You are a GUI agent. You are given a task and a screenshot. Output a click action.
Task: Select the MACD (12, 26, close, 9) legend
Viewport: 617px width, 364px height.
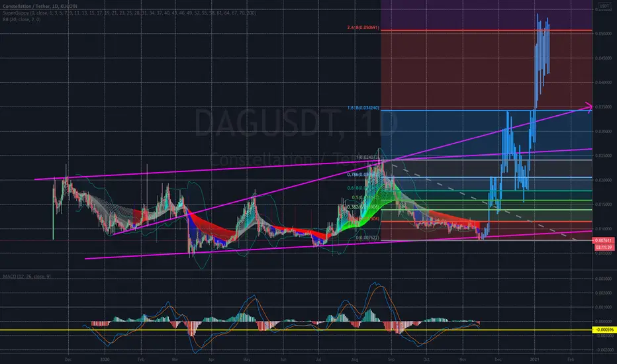[26, 276]
